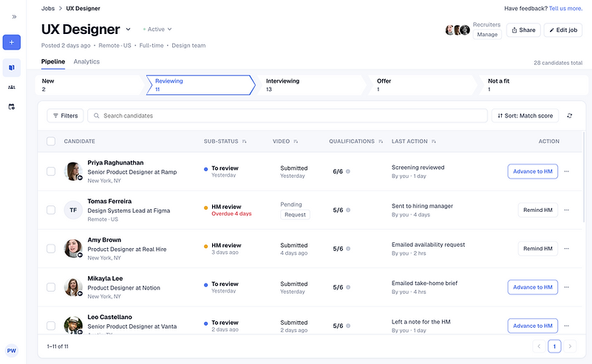
Task: Open more options for Amy Brown row
Action: coord(566,249)
